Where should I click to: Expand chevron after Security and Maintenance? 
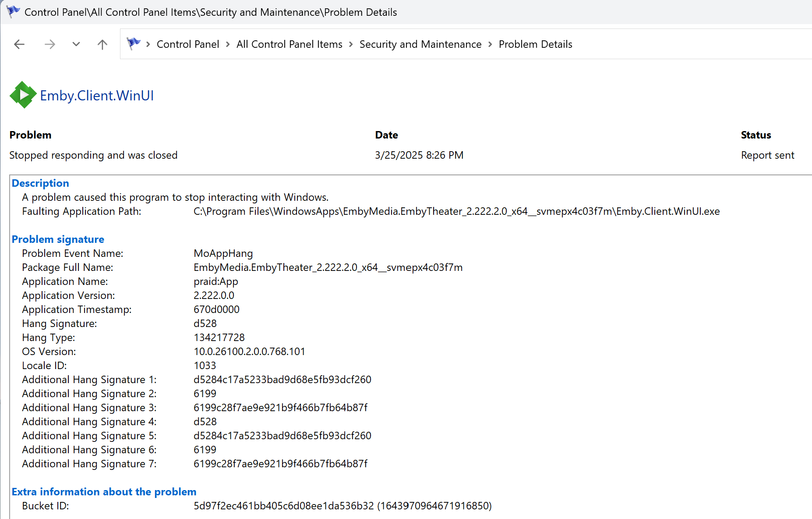490,44
